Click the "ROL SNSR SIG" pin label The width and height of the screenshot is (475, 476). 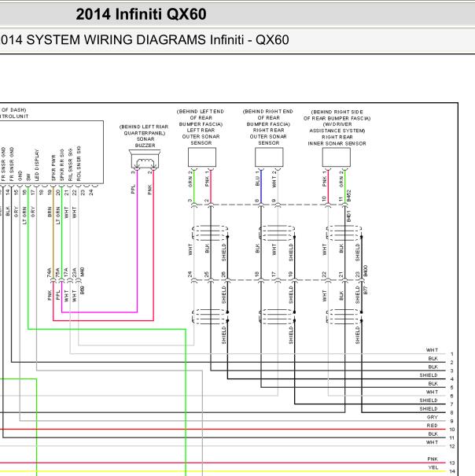tap(79, 164)
